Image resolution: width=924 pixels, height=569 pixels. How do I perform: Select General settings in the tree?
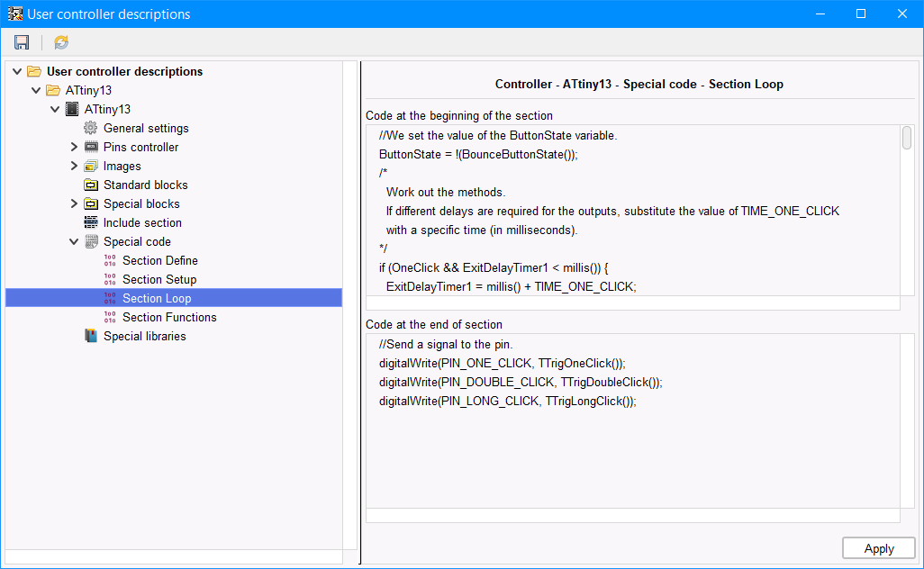[x=146, y=128]
